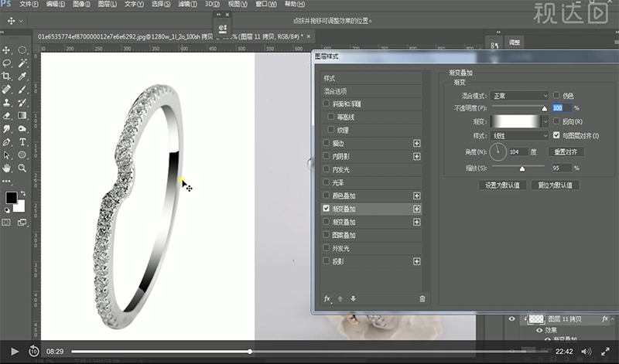Click the 复位为默认值 button
This screenshot has height=364, width=619.
tap(555, 185)
